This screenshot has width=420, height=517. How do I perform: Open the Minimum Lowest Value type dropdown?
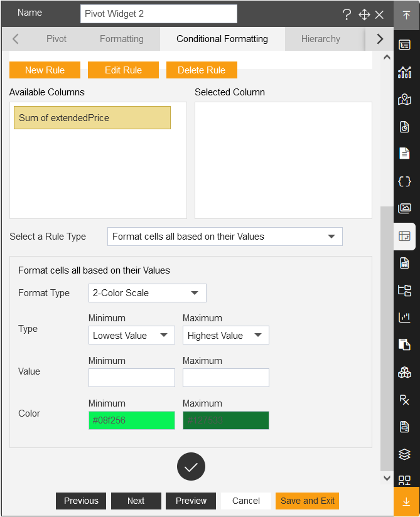click(132, 335)
